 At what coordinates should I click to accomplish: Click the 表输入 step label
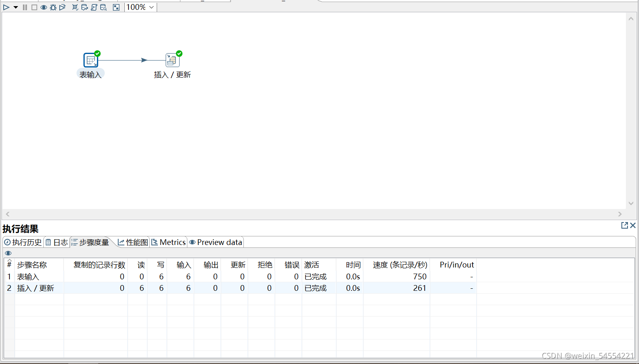click(90, 74)
